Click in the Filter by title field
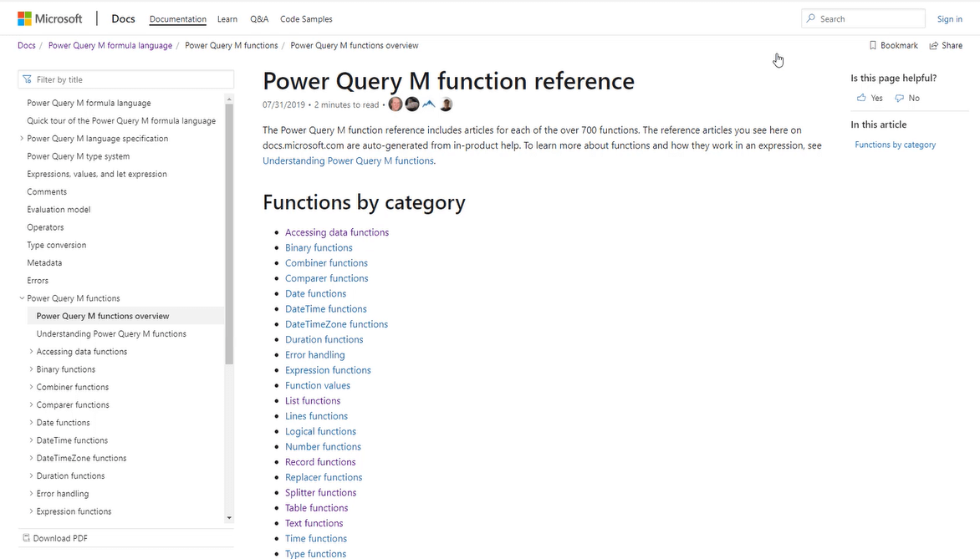Viewport: 980px width, 559px height. 126,79
